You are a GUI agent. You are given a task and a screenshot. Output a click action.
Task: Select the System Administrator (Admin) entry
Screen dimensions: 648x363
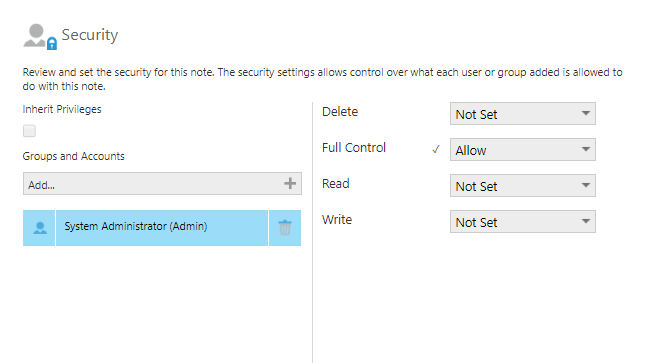tap(162, 228)
